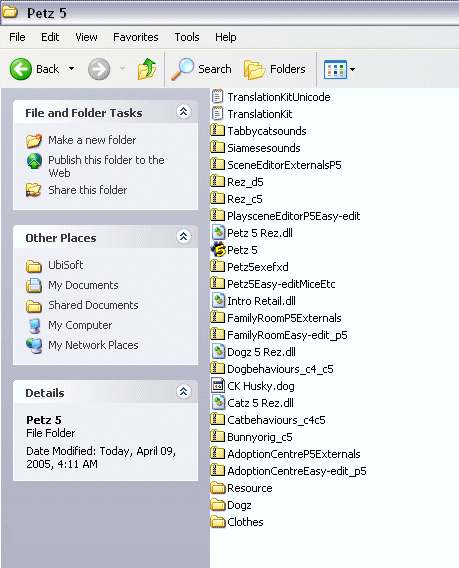The image size is (459, 568).
Task: Select the TranslationKitUnicode text file icon
Action: tap(217, 97)
